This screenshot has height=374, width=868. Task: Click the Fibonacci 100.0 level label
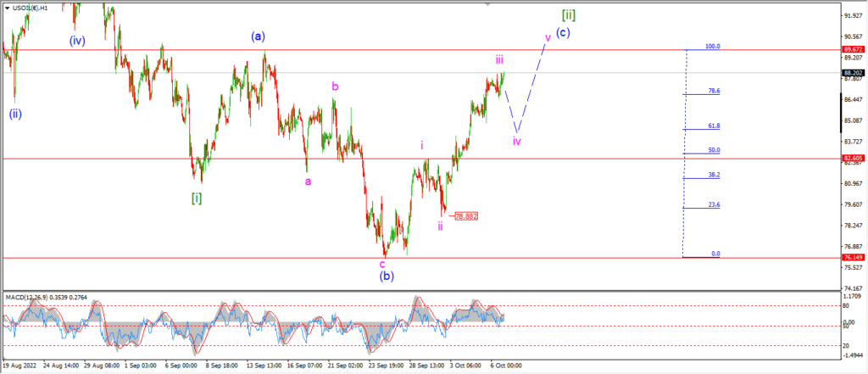click(x=712, y=47)
